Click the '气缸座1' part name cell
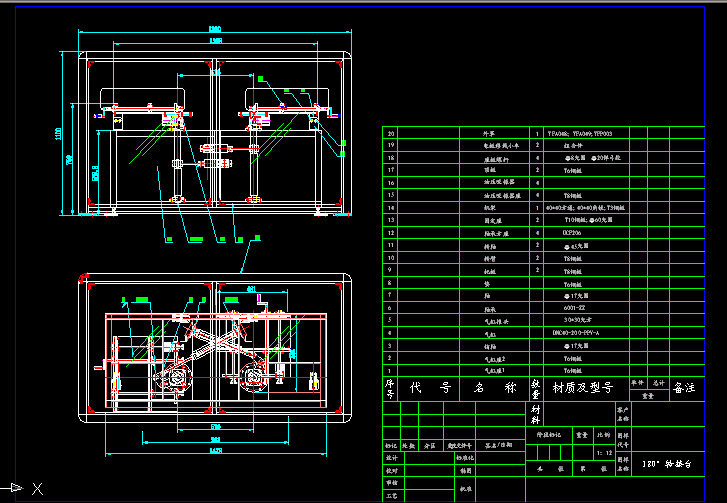 tap(495, 371)
